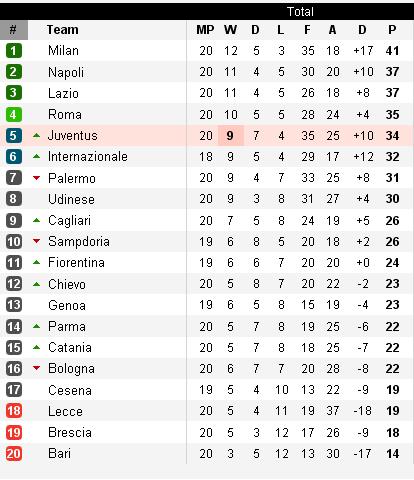Click the rank 4 light green badge
The height and width of the screenshot is (480, 414).
(x=14, y=115)
